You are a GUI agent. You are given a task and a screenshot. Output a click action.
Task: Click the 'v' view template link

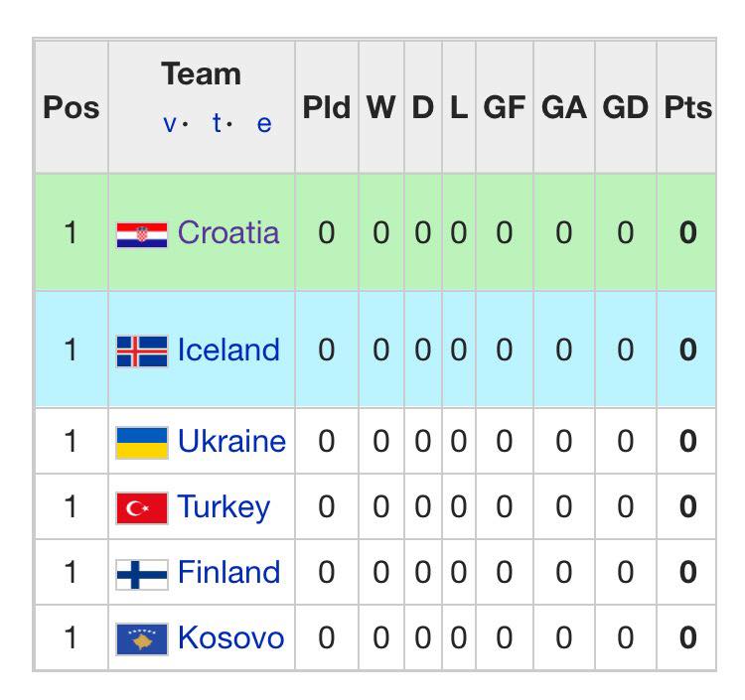170,124
